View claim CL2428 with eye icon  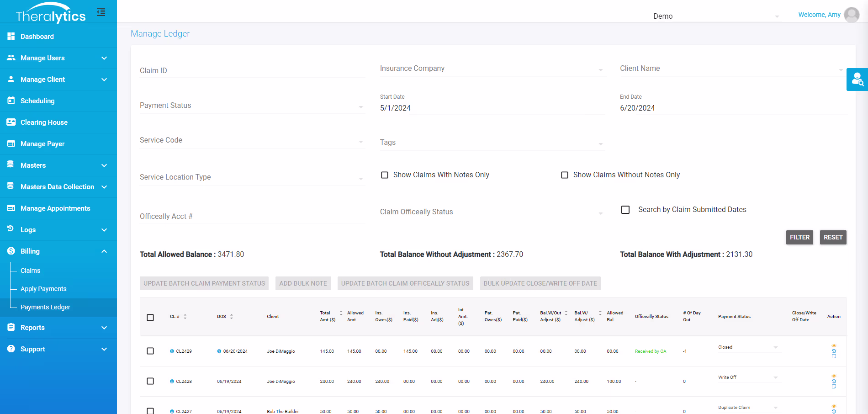tap(834, 376)
